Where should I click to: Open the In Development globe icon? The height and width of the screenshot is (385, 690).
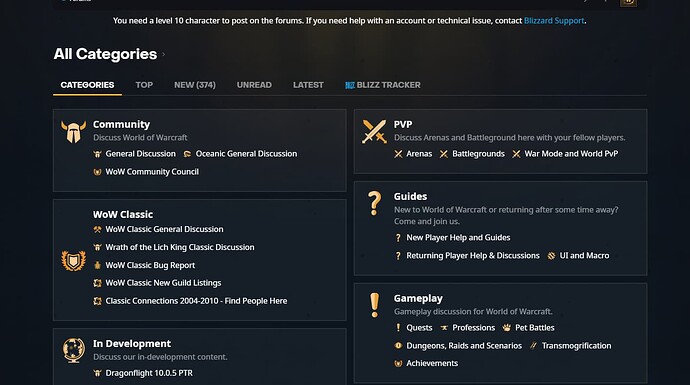click(73, 350)
